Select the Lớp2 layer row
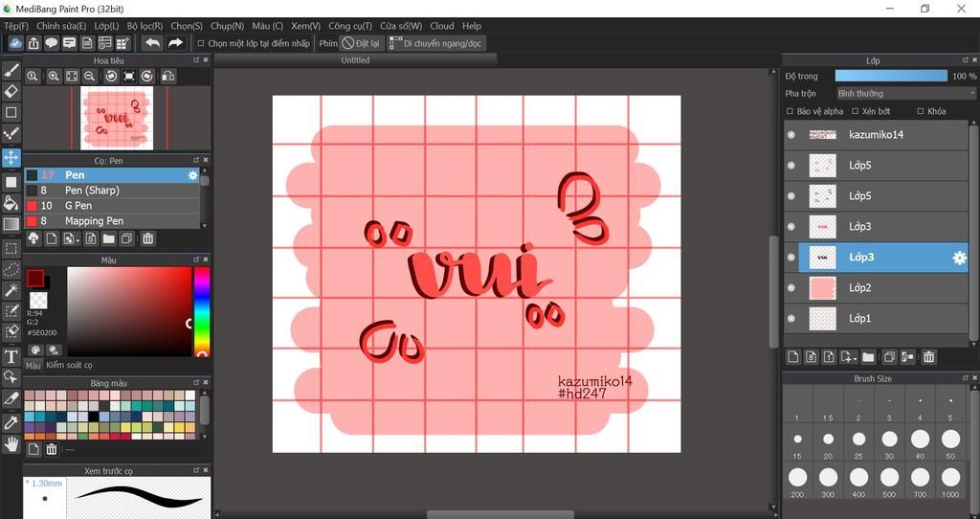 click(x=877, y=287)
